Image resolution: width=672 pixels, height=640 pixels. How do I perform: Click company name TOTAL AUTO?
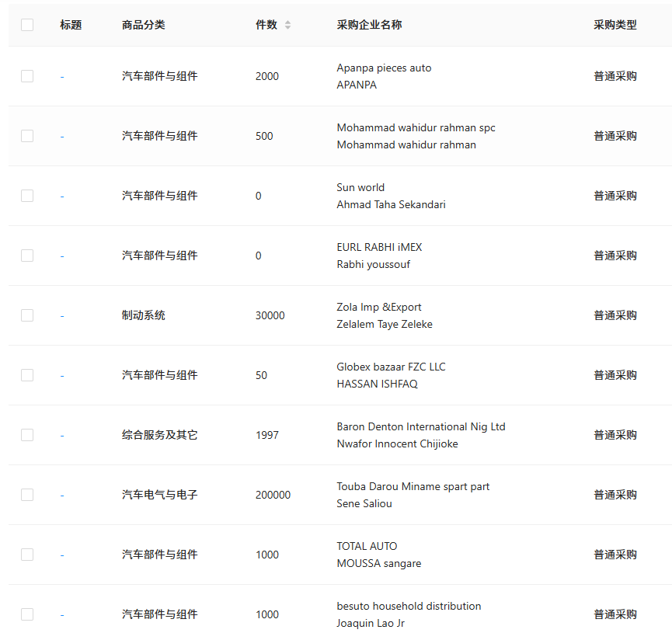point(367,546)
